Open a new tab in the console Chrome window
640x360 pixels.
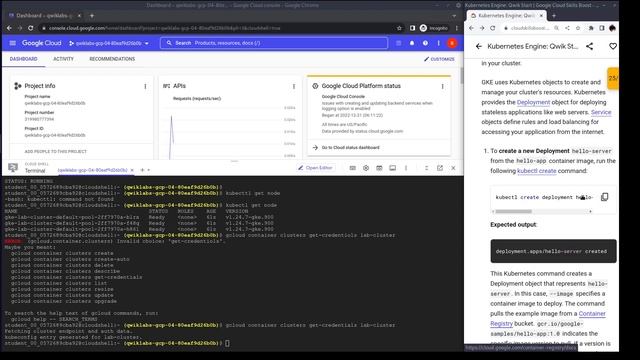[91, 16]
